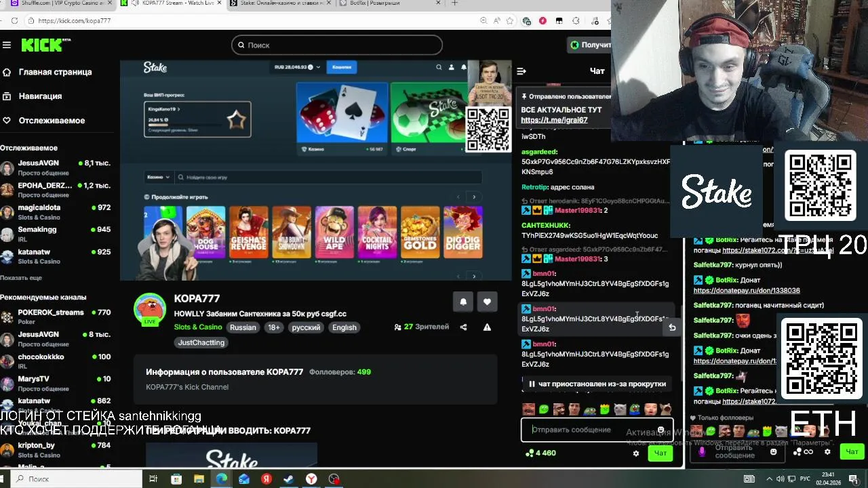This screenshot has width=868, height=488.
Task: Open the pinned t.me/igrai67 link
Action: pyautogui.click(x=554, y=120)
